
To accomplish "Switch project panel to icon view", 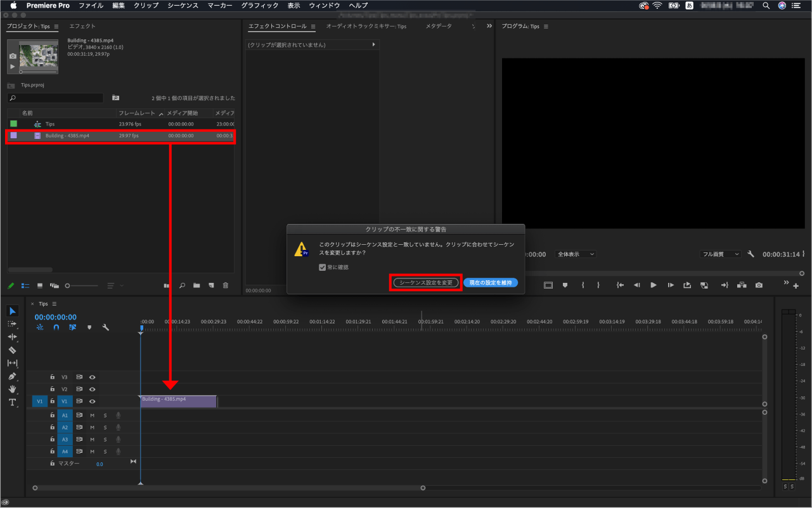I will point(40,285).
